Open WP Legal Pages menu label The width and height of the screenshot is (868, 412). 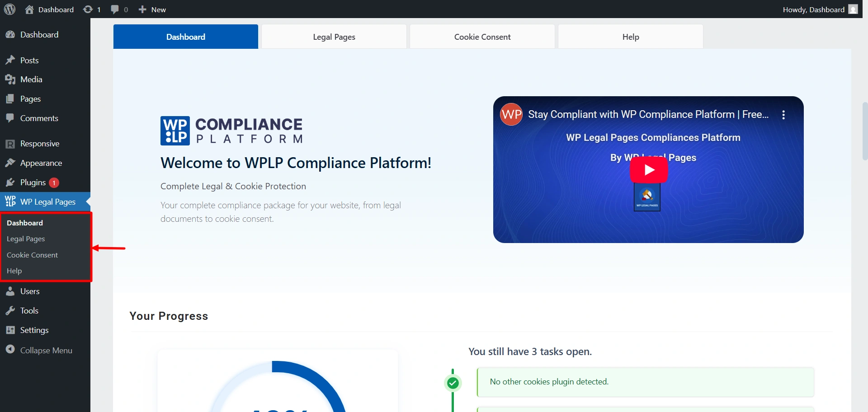(48, 202)
